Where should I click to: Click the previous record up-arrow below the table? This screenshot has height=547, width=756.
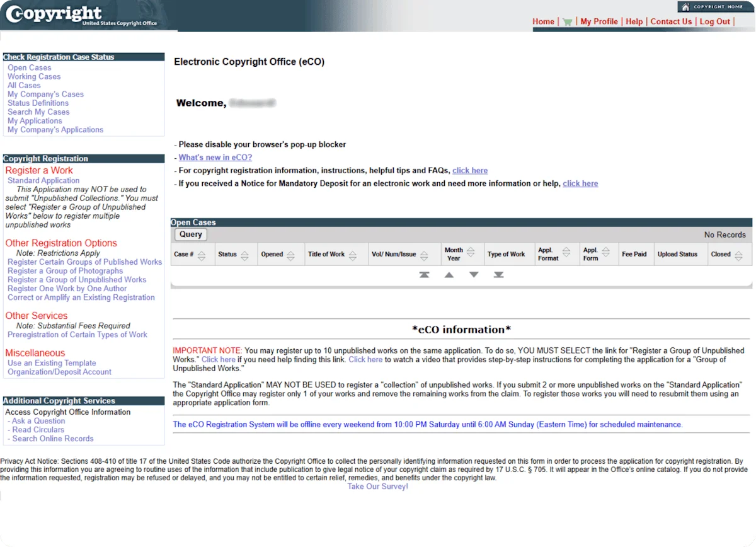pos(449,275)
